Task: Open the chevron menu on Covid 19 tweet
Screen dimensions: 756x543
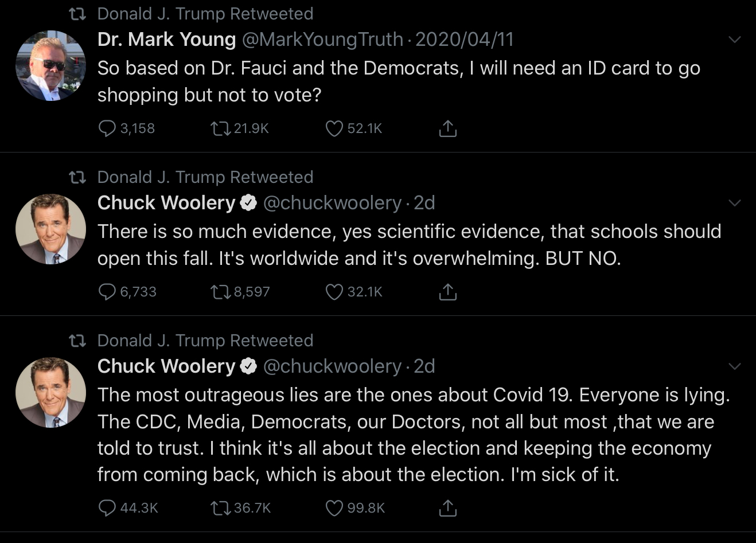Action: pyautogui.click(x=734, y=366)
